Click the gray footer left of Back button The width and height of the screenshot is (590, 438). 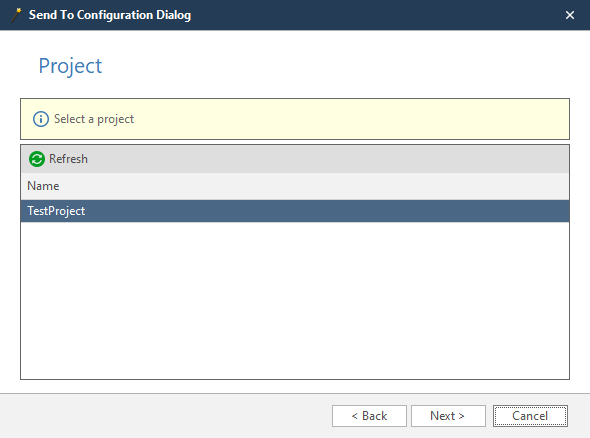tap(166, 416)
